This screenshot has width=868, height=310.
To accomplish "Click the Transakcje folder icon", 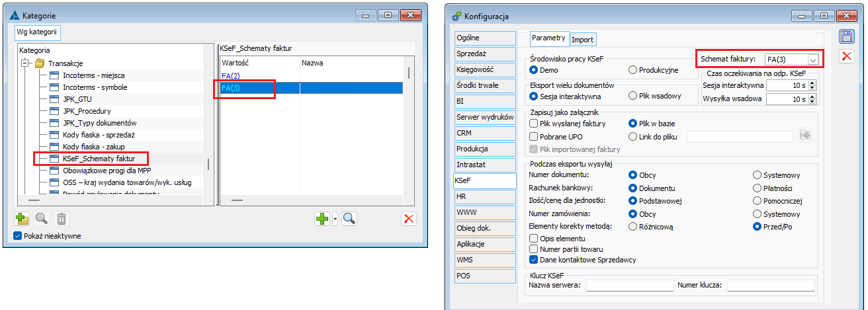I will (x=39, y=63).
